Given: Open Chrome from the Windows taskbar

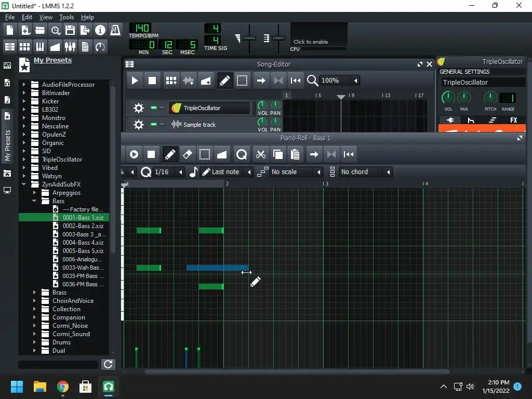Looking at the screenshot, I should pos(62,387).
